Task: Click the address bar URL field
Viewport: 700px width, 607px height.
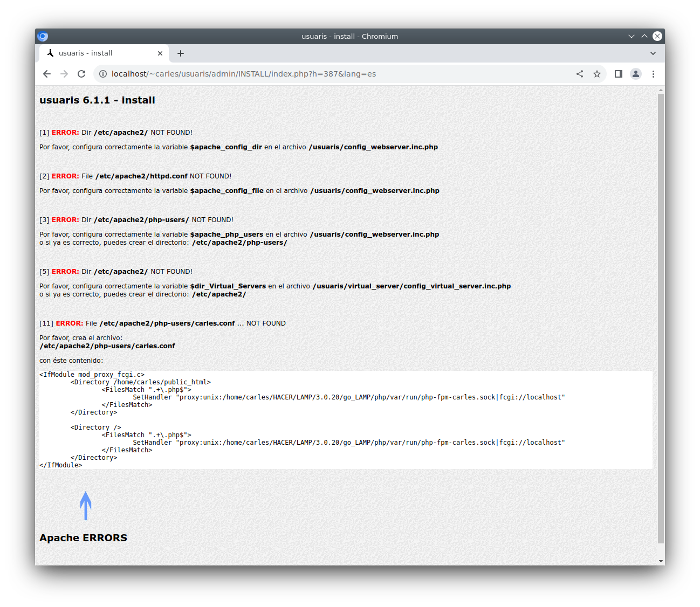Action: click(x=334, y=74)
